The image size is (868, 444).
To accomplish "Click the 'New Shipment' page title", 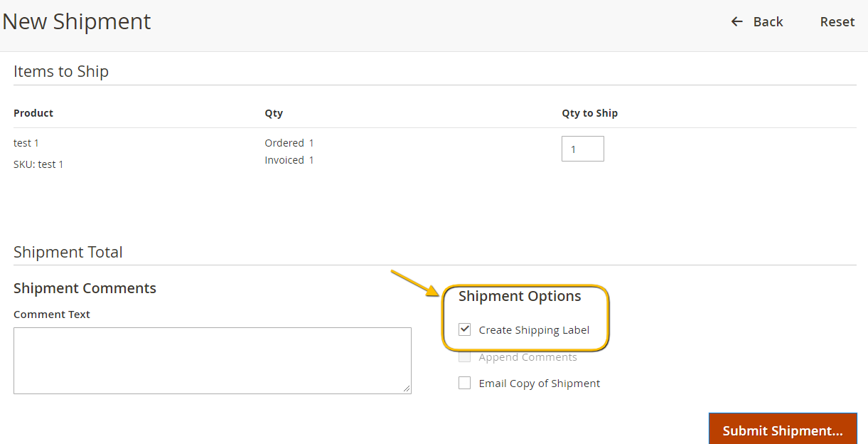I will pos(77,21).
